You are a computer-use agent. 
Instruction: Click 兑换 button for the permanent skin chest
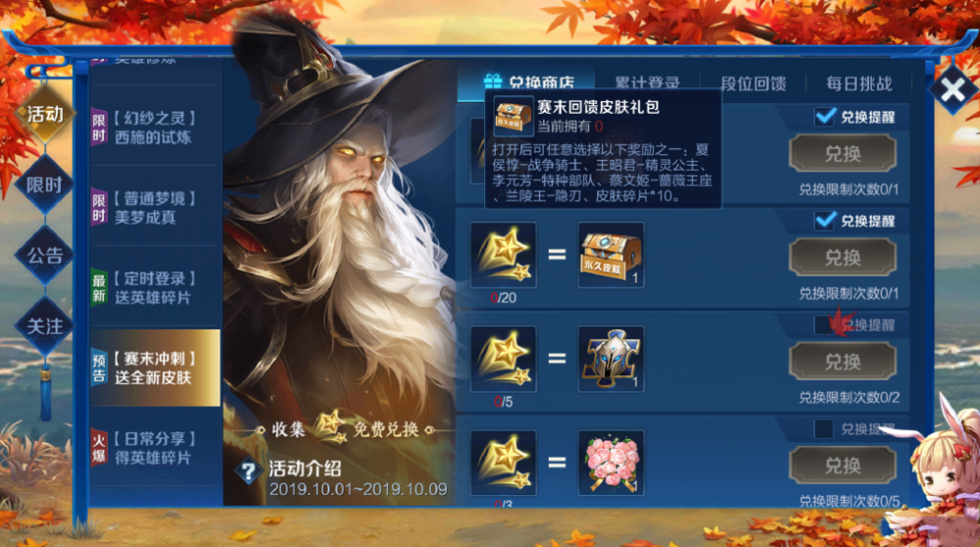[x=843, y=258]
